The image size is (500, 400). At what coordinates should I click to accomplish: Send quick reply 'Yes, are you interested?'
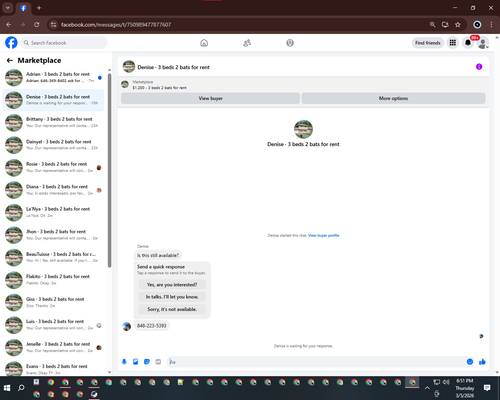click(x=172, y=285)
